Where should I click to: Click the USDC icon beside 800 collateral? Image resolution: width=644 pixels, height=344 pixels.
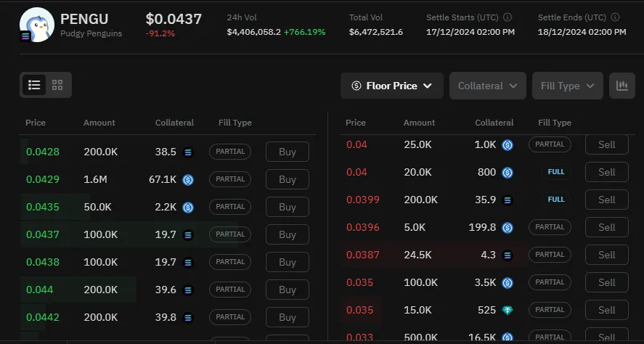508,173
